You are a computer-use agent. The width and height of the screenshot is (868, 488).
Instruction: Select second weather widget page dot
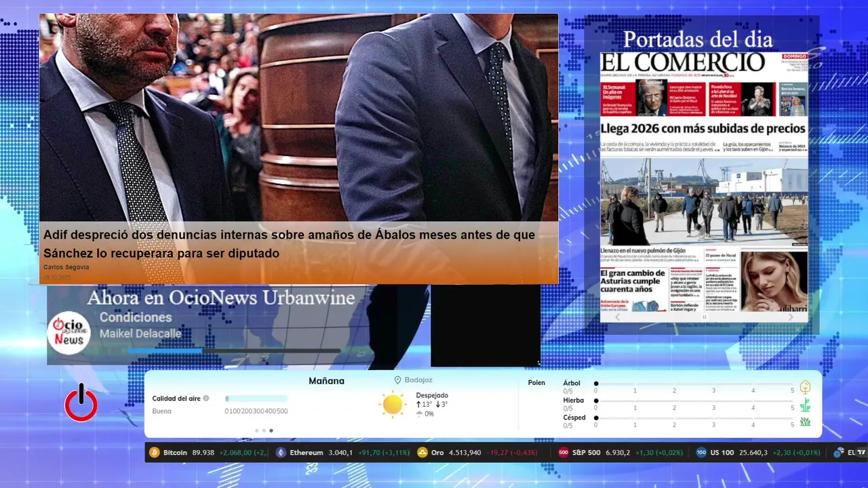click(264, 430)
